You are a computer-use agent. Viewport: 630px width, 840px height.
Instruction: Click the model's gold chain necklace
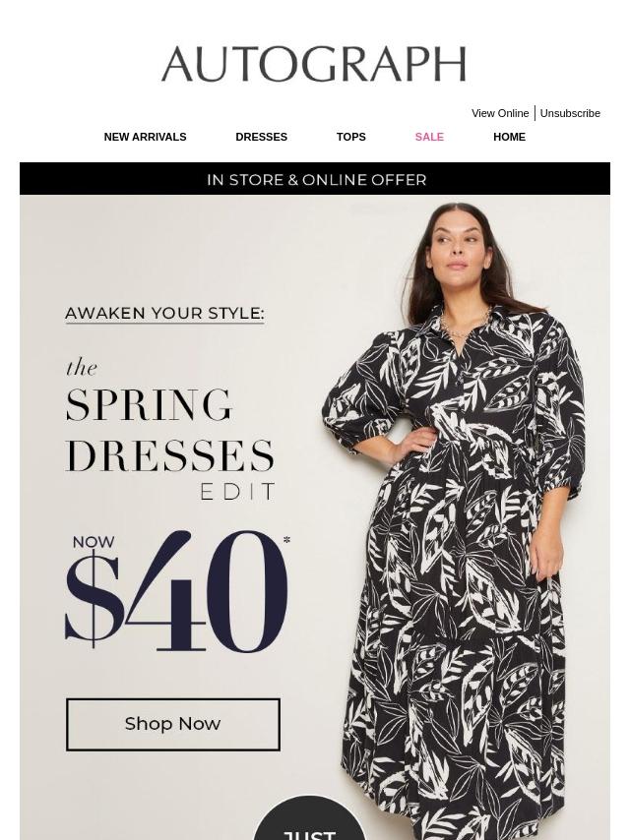click(x=466, y=323)
